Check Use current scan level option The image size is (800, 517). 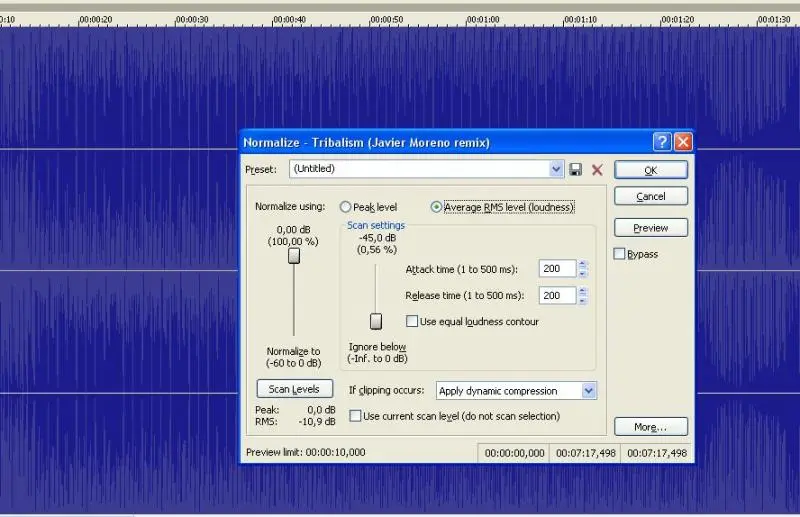click(x=355, y=416)
